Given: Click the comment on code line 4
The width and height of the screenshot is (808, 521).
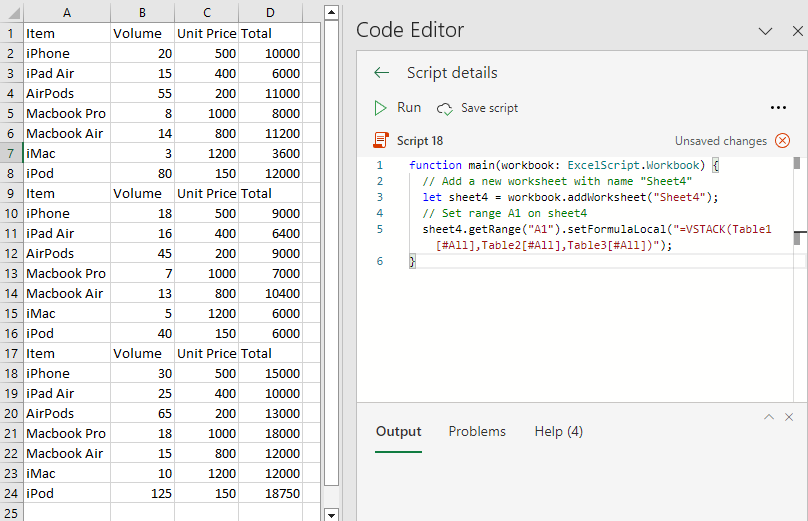Looking at the screenshot, I should pyautogui.click(x=505, y=213).
